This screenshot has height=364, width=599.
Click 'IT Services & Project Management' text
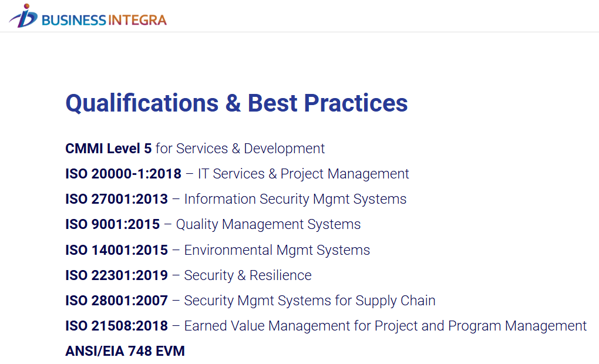(304, 174)
